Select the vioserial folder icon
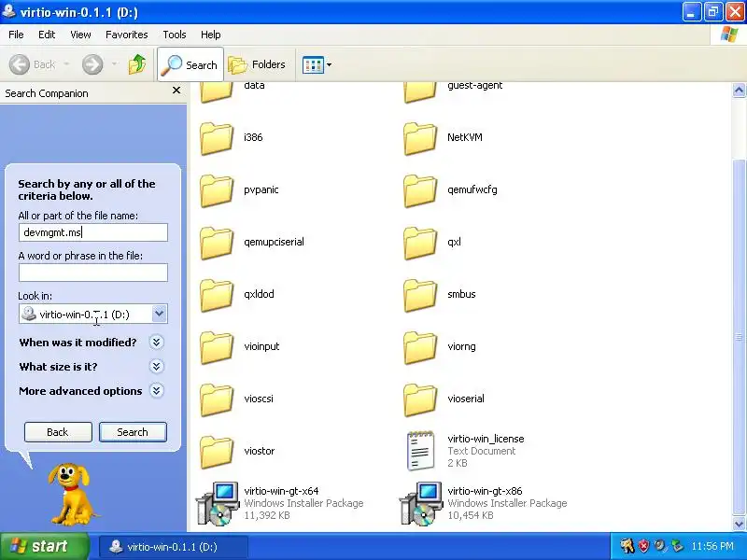747x560 pixels. click(420, 400)
